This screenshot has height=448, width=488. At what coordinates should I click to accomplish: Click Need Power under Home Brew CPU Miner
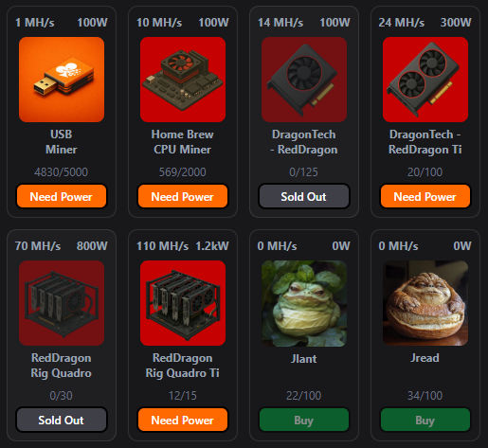pyautogui.click(x=183, y=196)
